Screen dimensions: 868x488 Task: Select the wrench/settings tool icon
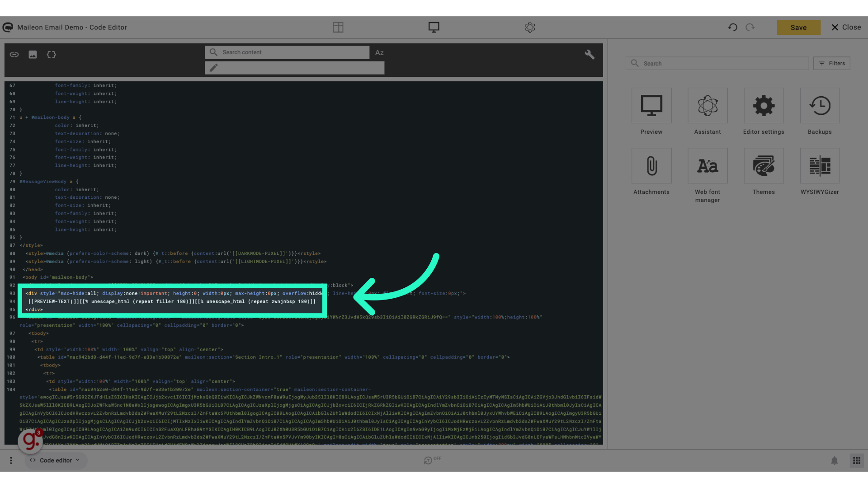click(590, 54)
